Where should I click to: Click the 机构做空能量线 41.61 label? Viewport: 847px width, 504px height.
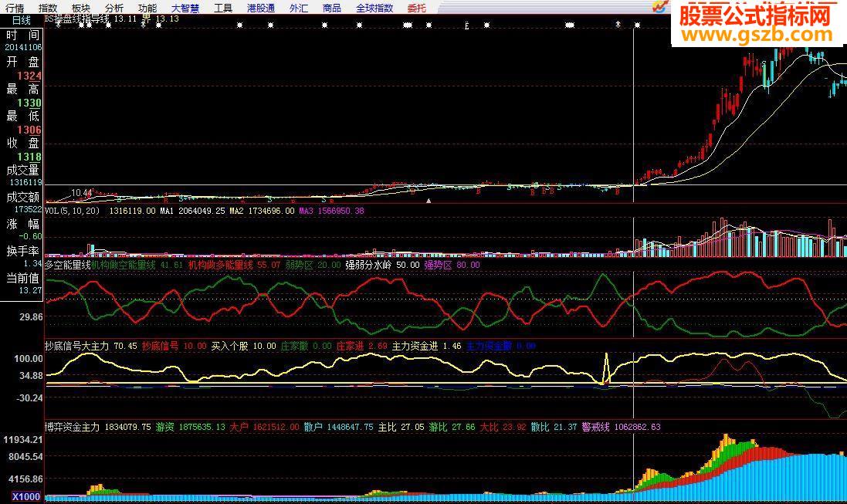pyautogui.click(x=137, y=265)
